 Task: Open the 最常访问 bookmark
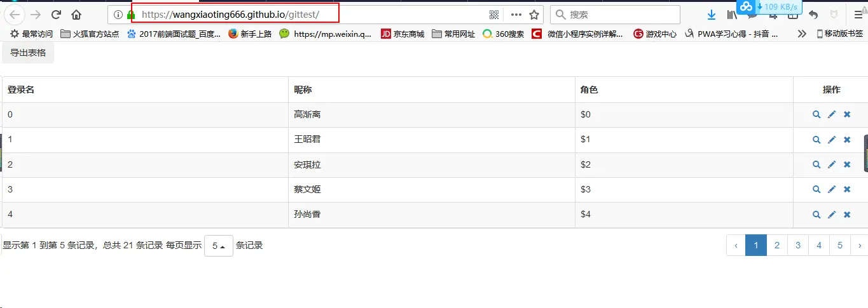31,34
